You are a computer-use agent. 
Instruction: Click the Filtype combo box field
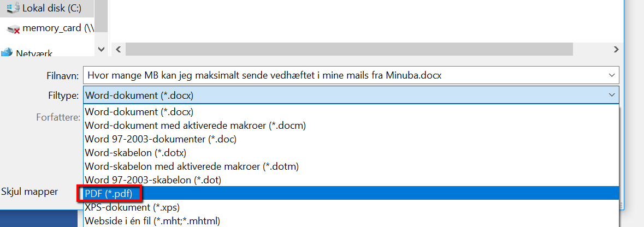tap(351, 95)
